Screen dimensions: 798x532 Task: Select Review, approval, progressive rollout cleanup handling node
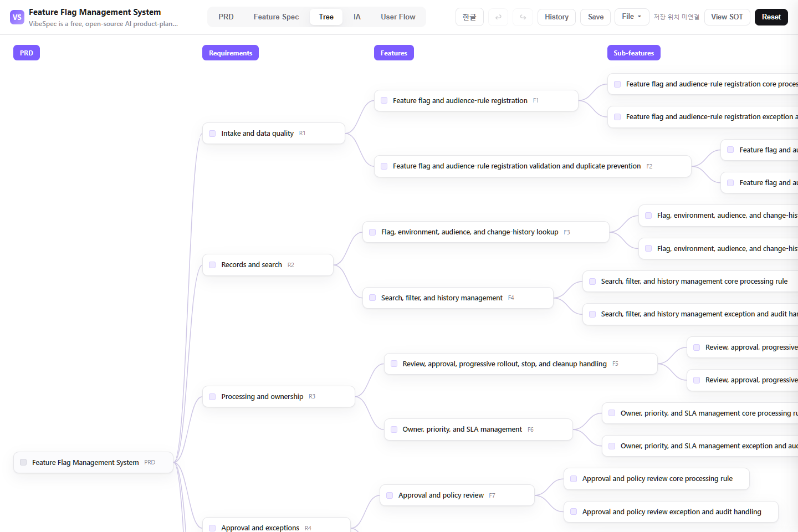click(521, 364)
